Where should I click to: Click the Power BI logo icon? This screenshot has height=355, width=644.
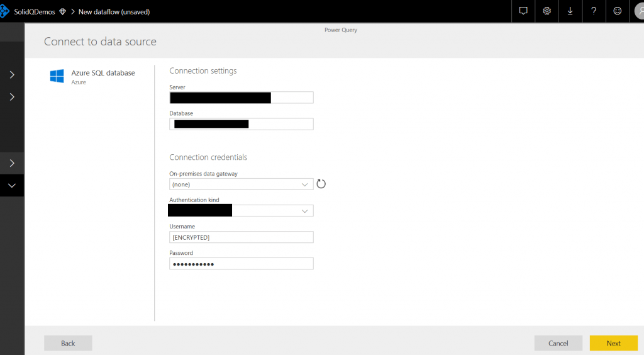(x=4, y=11)
